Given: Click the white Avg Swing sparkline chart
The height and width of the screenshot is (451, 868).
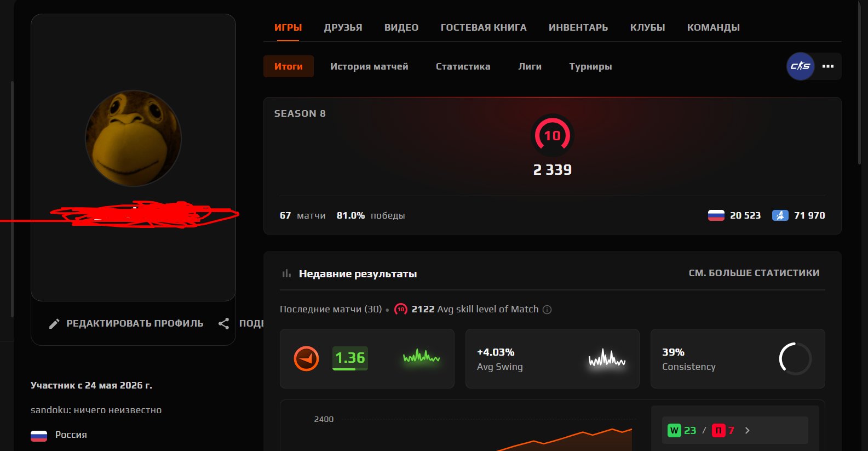Looking at the screenshot, I should coord(607,359).
